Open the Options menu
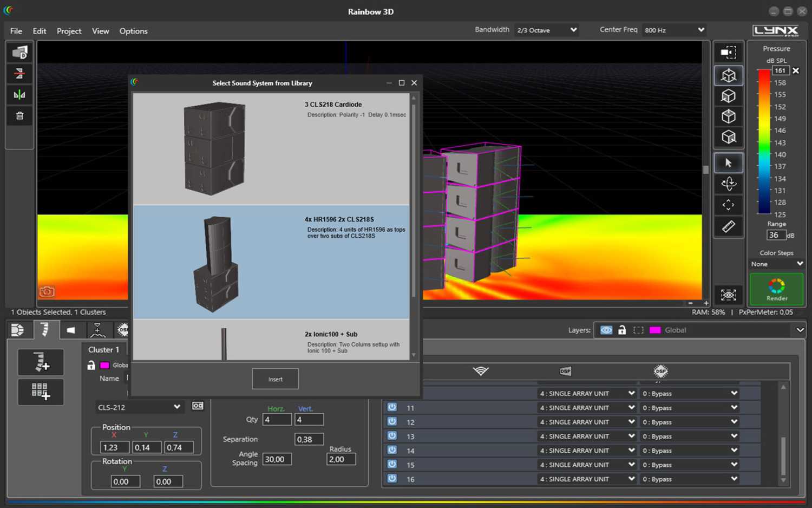Image resolution: width=812 pixels, height=508 pixels. coord(133,31)
